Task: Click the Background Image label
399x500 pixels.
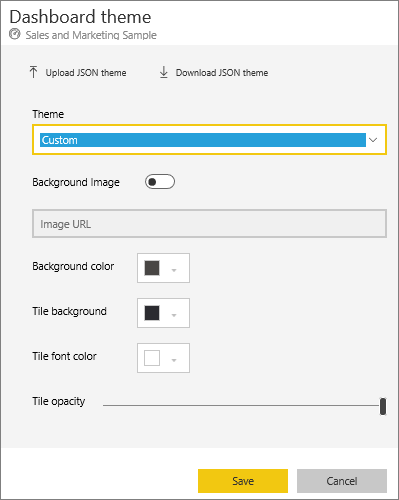Action: pyautogui.click(x=76, y=182)
